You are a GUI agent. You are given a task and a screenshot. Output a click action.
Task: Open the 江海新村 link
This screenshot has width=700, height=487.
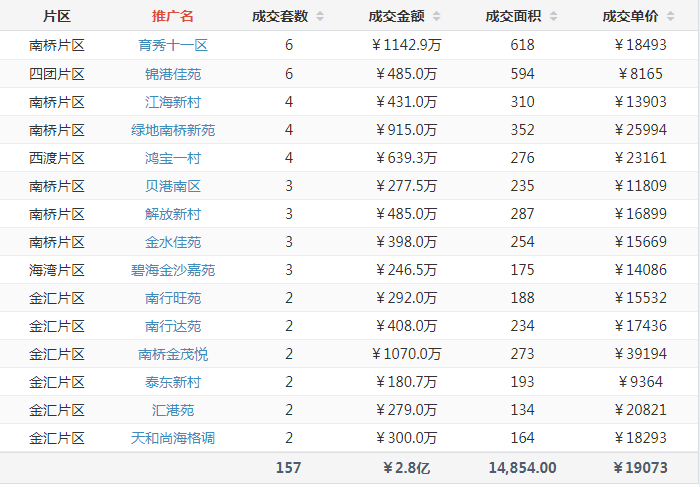pyautogui.click(x=173, y=102)
